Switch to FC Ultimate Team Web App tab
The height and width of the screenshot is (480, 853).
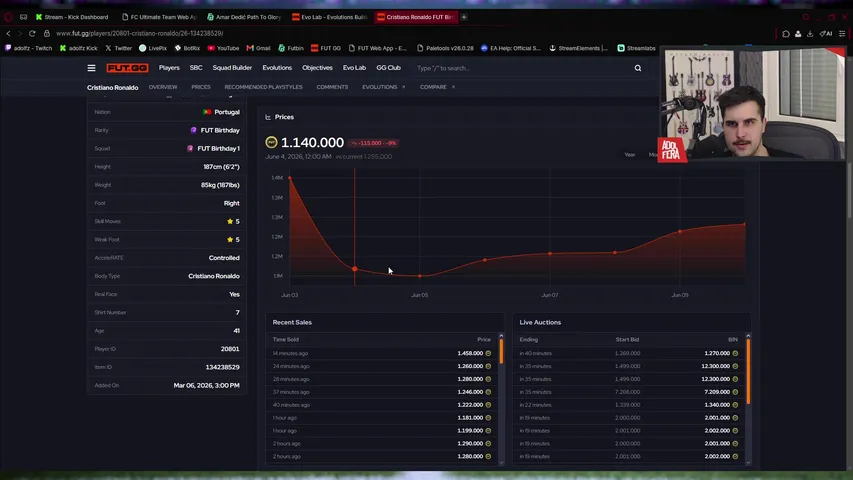[x=159, y=17]
